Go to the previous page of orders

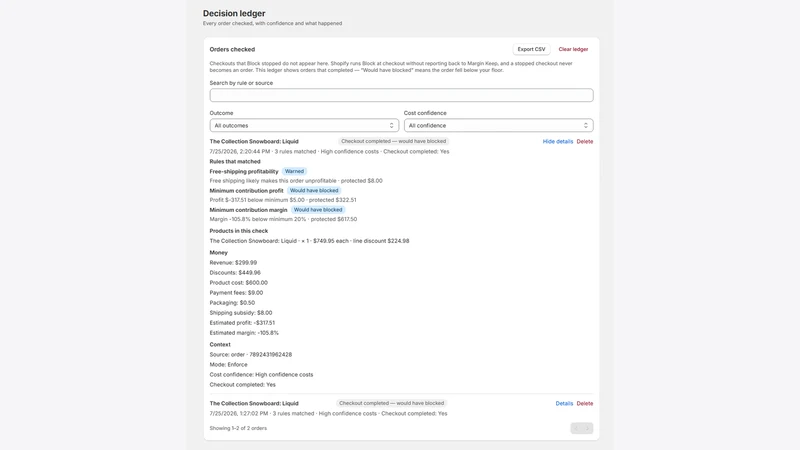click(576, 428)
